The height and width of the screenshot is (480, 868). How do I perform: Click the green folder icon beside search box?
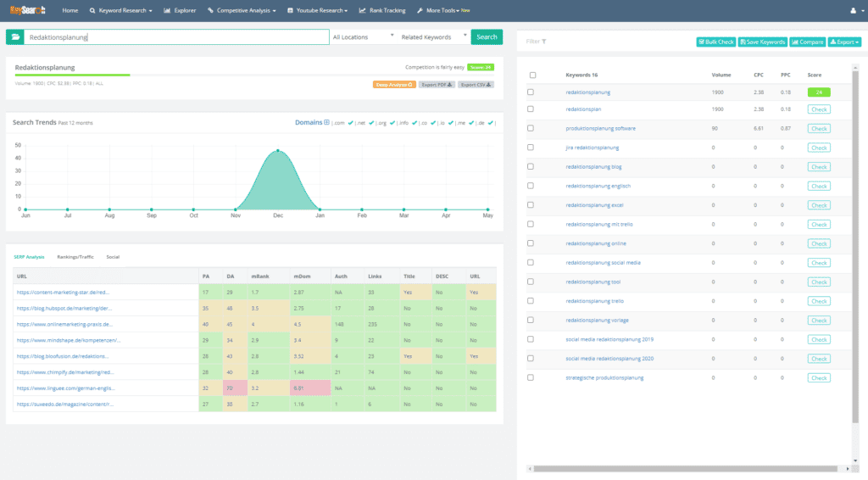[14, 37]
